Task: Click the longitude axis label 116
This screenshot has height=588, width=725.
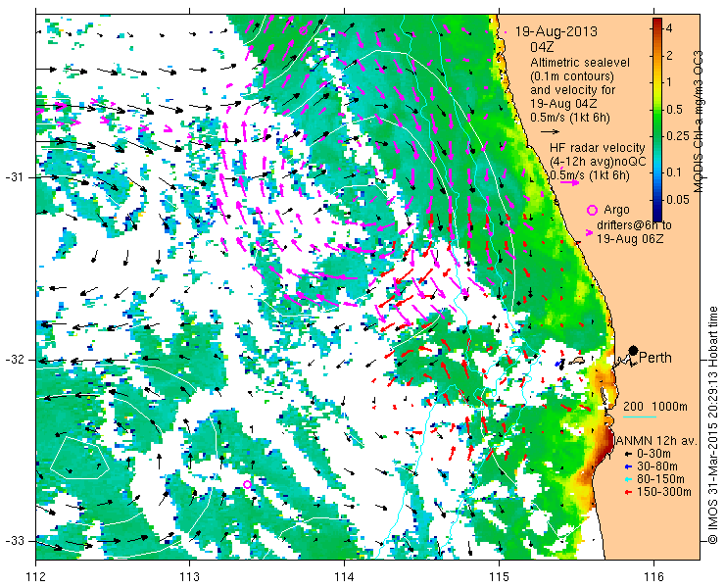Action: 653,577
